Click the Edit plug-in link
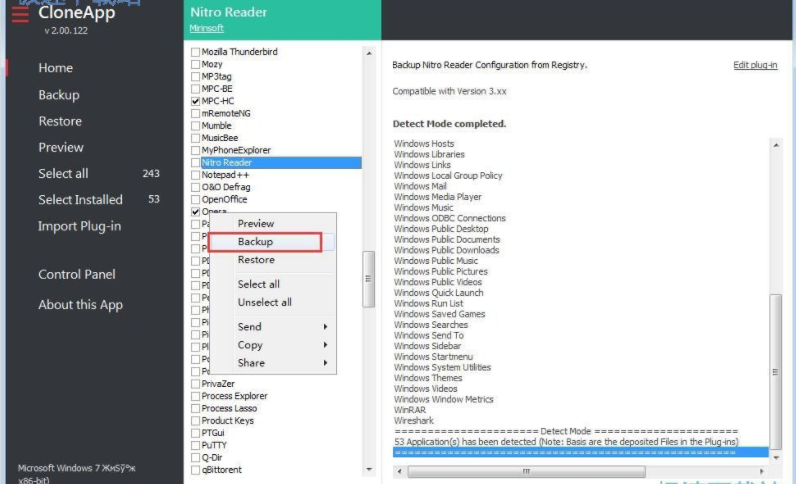 pos(755,65)
